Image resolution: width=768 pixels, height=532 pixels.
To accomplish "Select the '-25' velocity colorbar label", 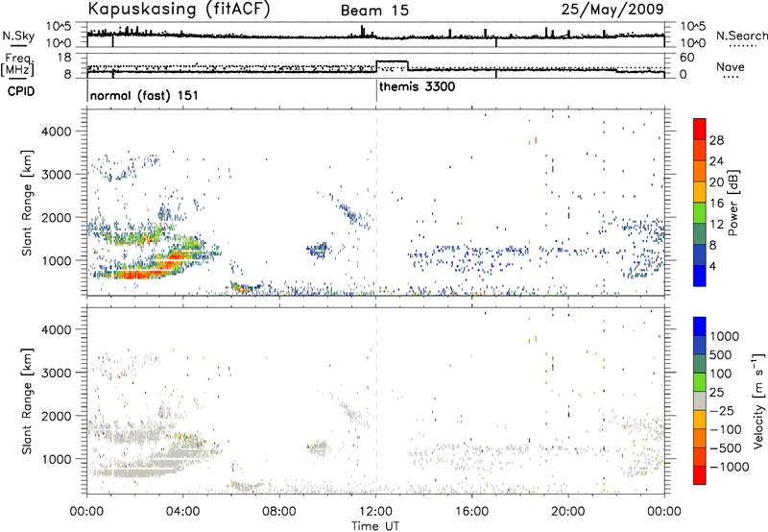I will (722, 411).
